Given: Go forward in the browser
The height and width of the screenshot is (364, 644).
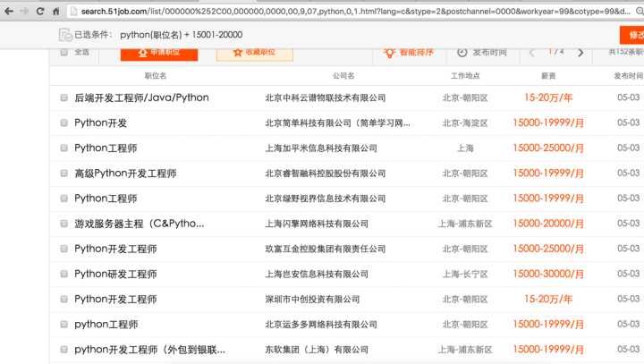Looking at the screenshot, I should click(x=24, y=11).
